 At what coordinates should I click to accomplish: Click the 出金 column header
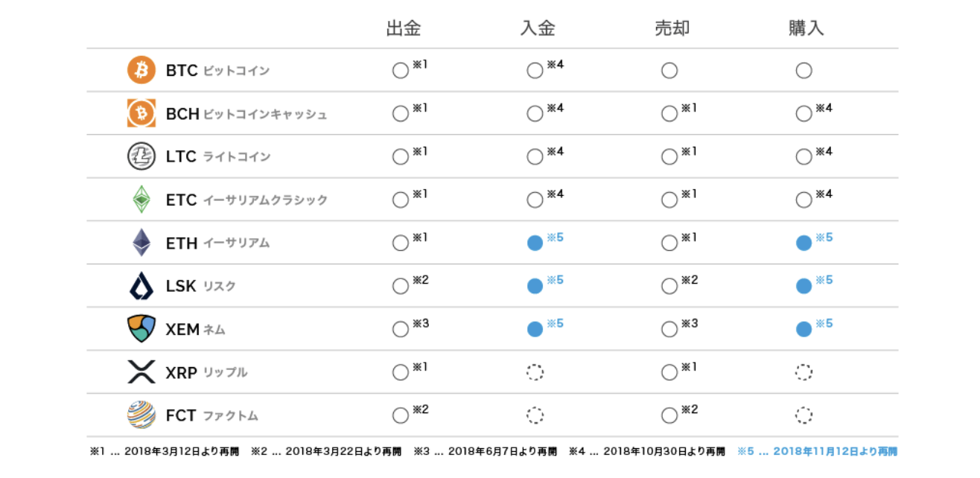[x=404, y=28]
